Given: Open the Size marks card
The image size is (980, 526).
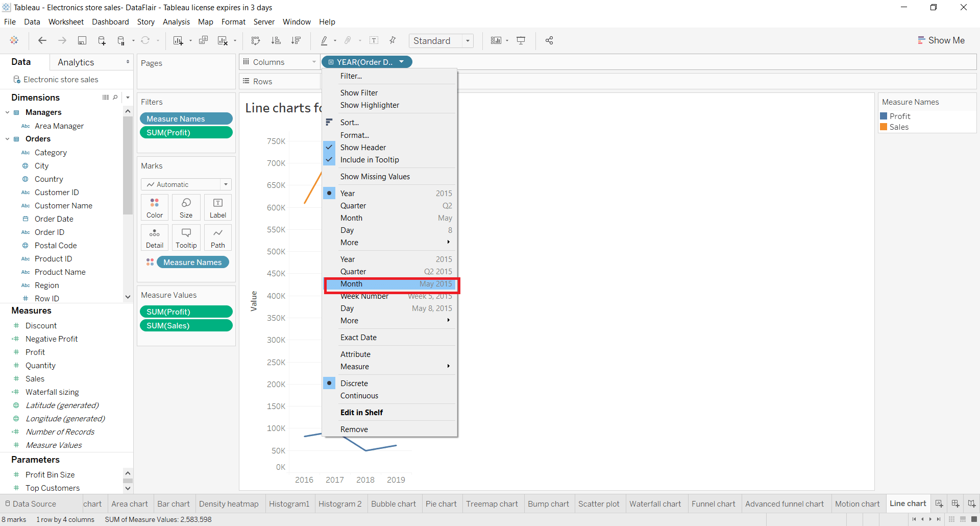Looking at the screenshot, I should 186,207.
